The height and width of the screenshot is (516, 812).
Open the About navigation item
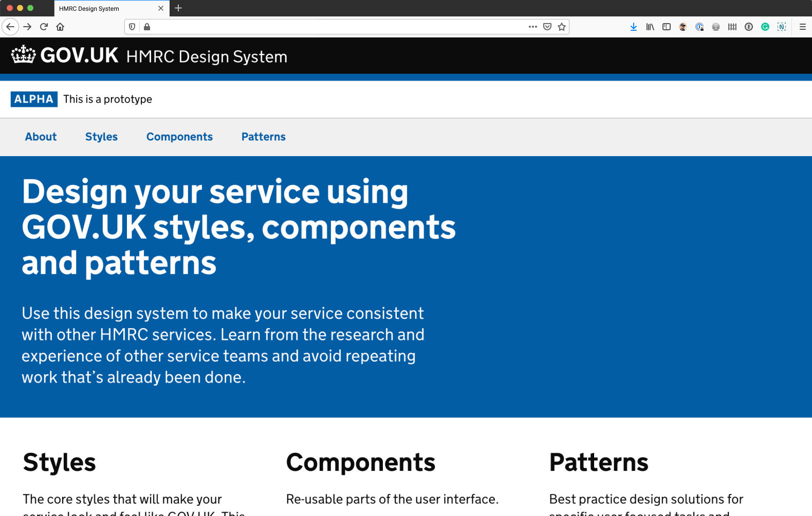point(41,137)
